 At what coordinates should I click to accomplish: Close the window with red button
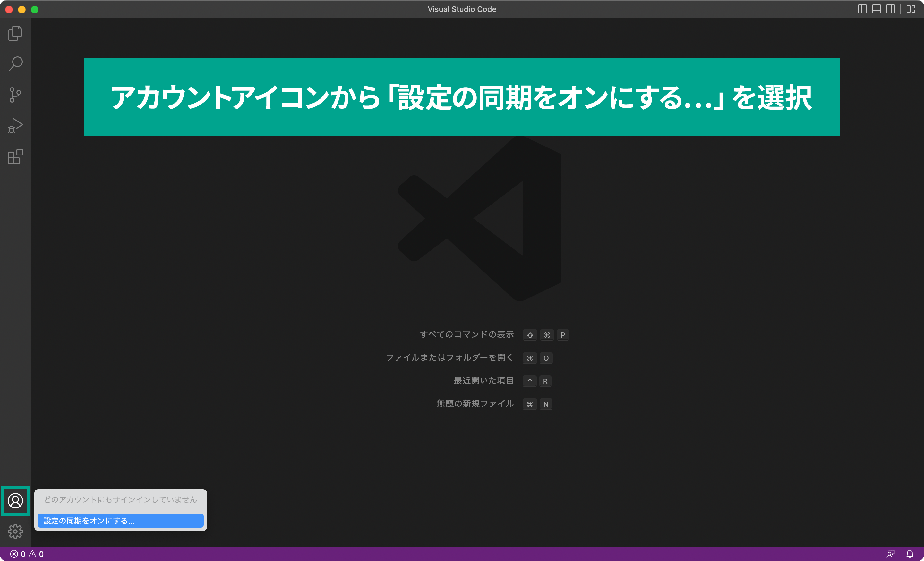9,9
